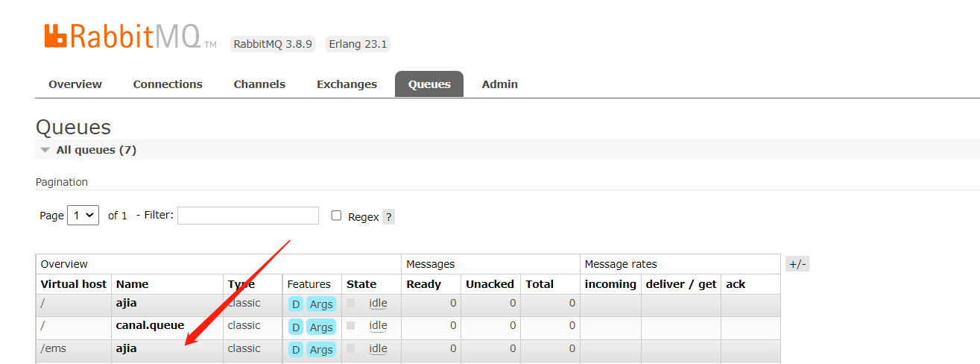Go to the Admin tab
This screenshot has width=980, height=364.
499,84
